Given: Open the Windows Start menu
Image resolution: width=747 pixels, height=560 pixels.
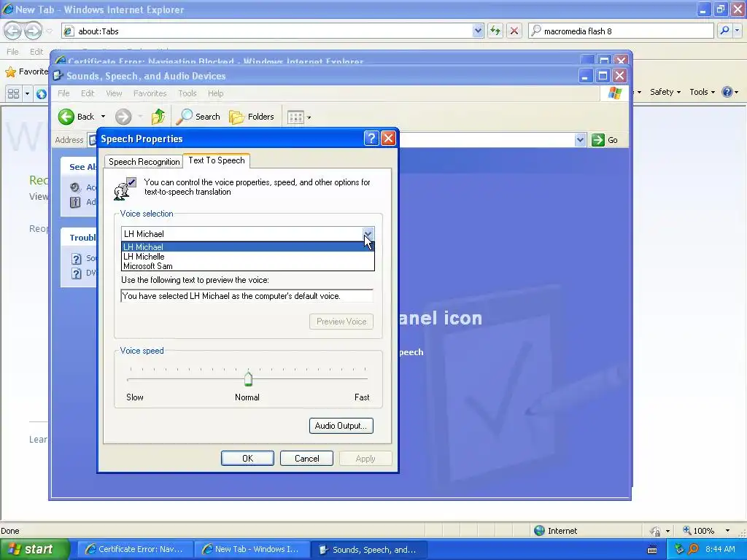Looking at the screenshot, I should click(x=34, y=549).
